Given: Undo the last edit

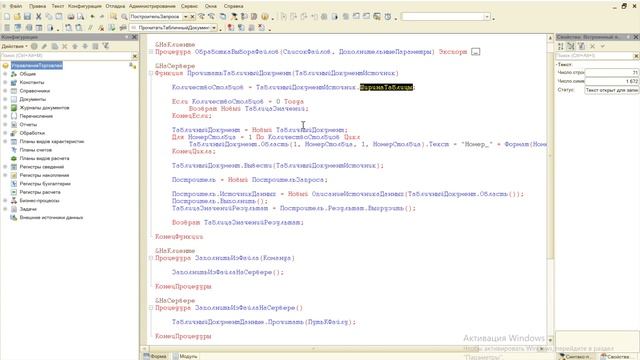Looking at the screenshot, I should tap(93, 17).
